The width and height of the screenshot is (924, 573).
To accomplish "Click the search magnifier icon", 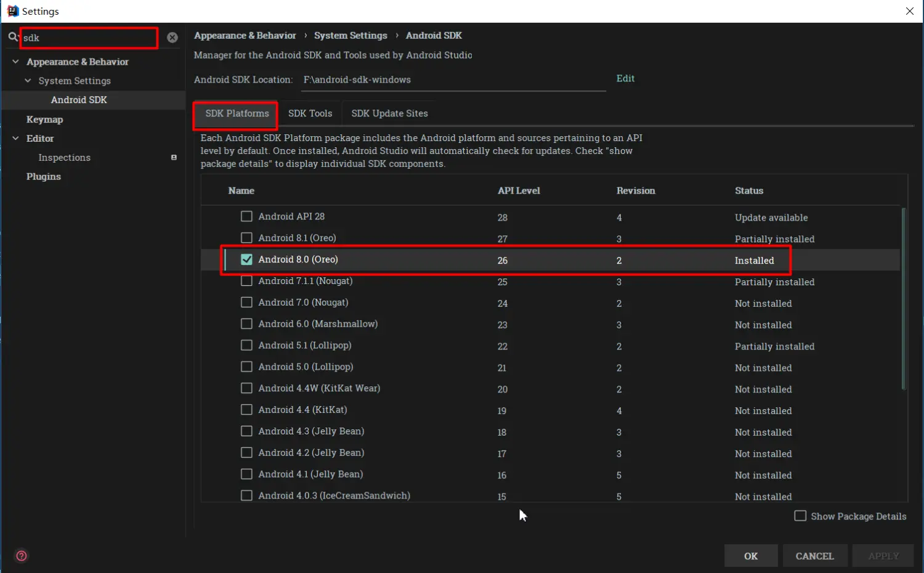I will 13,38.
